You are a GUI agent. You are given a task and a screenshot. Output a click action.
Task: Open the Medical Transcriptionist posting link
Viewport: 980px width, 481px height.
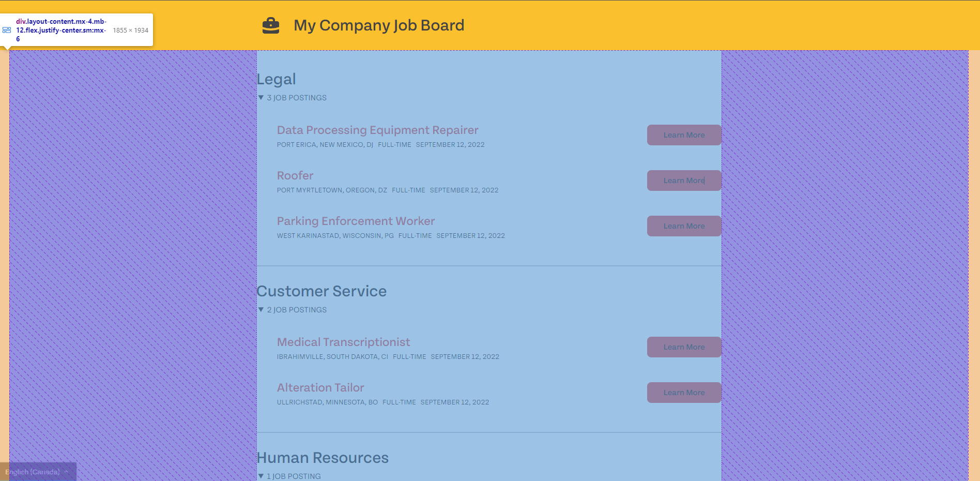(x=343, y=342)
